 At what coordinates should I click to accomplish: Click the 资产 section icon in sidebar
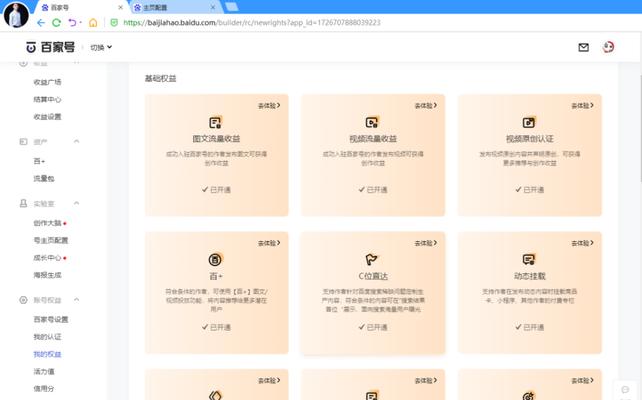(23, 142)
